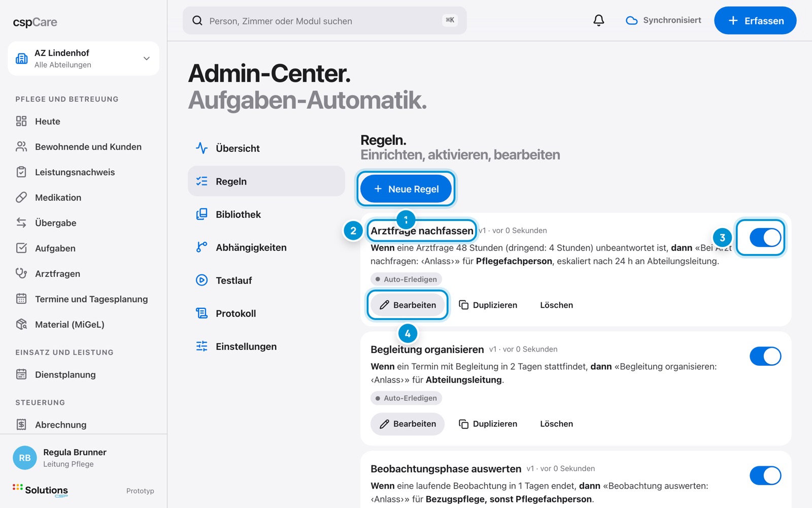Image resolution: width=812 pixels, height=508 pixels.
Task: Open the Einstellungen tab
Action: pos(266,346)
